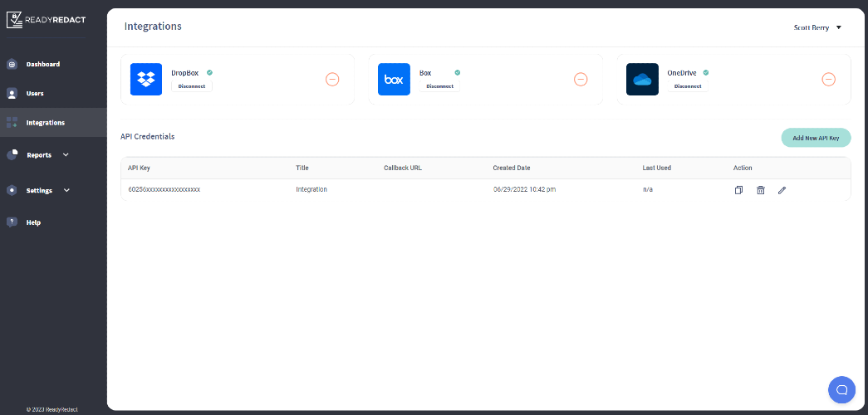Go to Dashboard in the sidebar

pyautogui.click(x=43, y=64)
